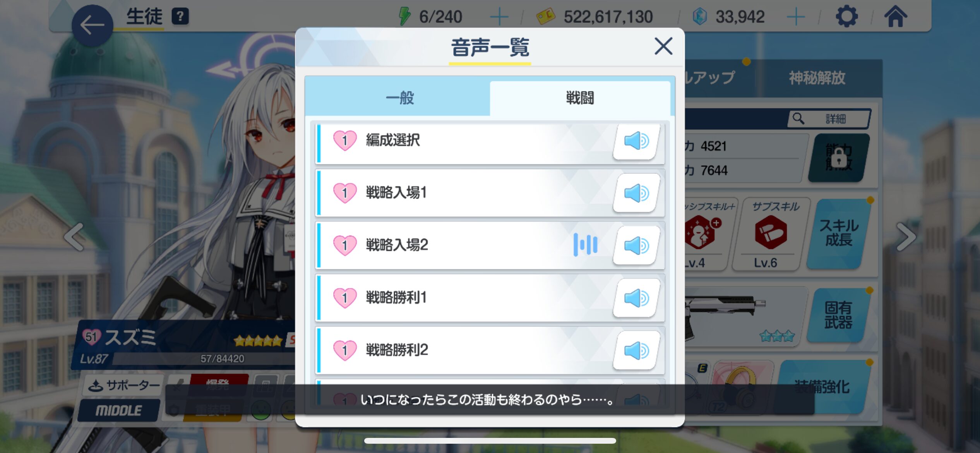Add gems with the plus beside 33,942
The image size is (980, 453).
click(796, 17)
